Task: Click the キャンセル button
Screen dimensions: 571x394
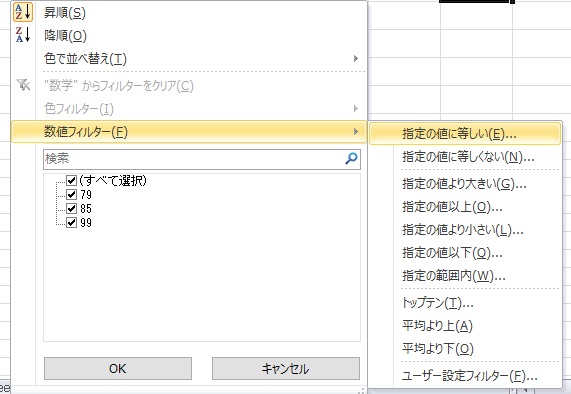Action: (x=286, y=369)
